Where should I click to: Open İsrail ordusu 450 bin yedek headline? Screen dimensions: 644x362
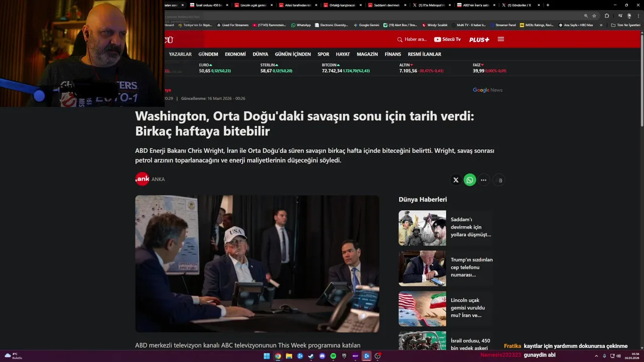pos(470,344)
